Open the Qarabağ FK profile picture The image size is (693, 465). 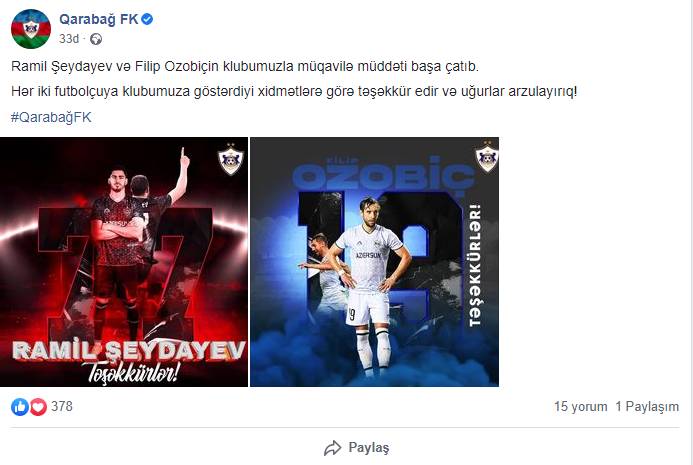tap(31, 29)
